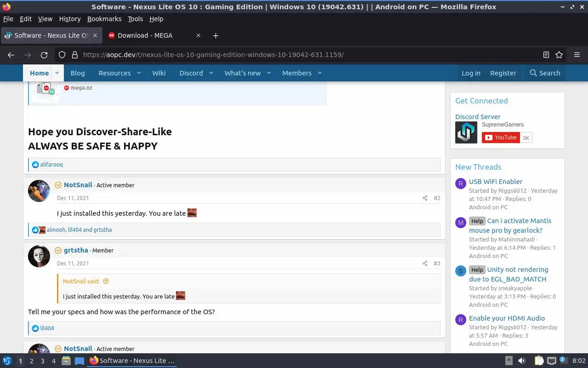Click the R avatar beside HDMI Audio thread

tap(461, 320)
